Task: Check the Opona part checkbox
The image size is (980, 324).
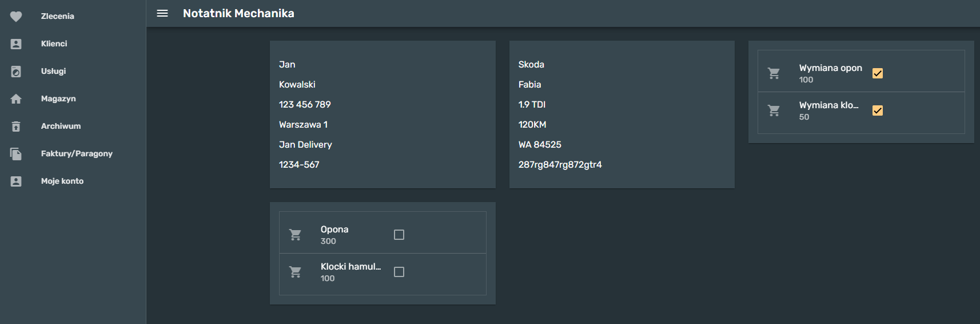Action: pos(399,235)
